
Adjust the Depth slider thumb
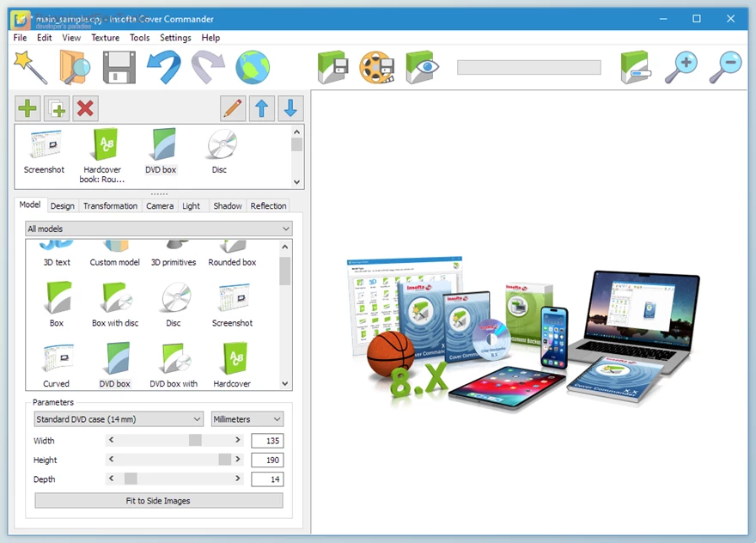pyautogui.click(x=131, y=479)
